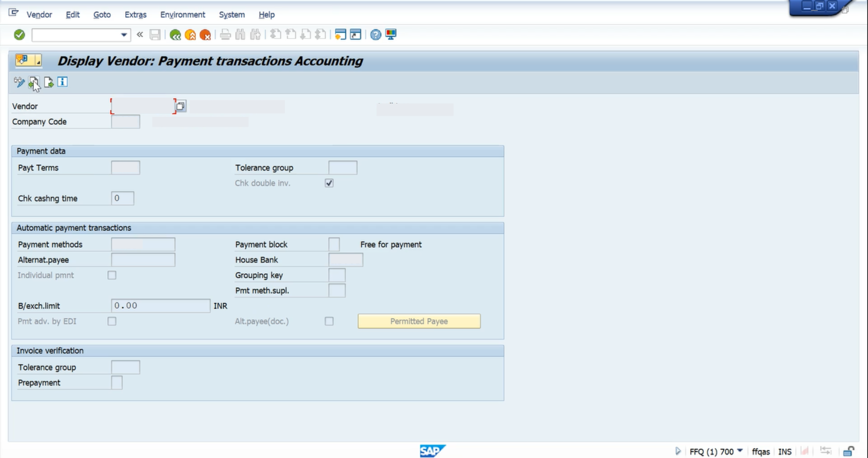Screen dimensions: 868x458
Task: Click the red Cancel icon
Action: pos(206,35)
